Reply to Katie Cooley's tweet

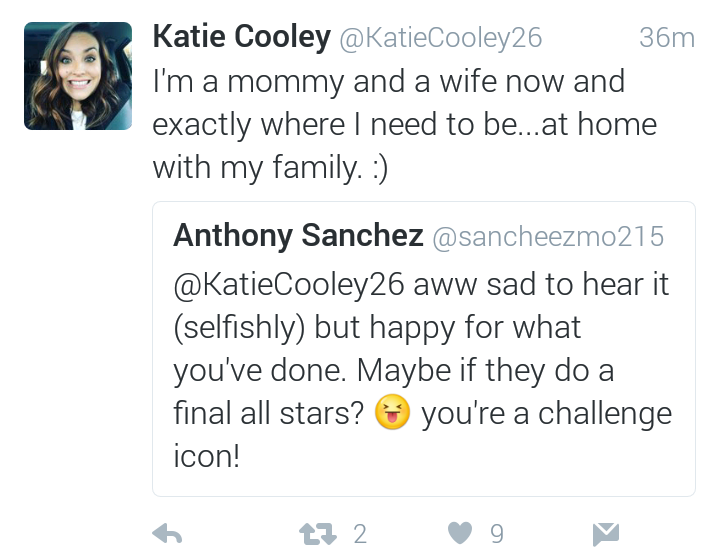click(x=167, y=534)
